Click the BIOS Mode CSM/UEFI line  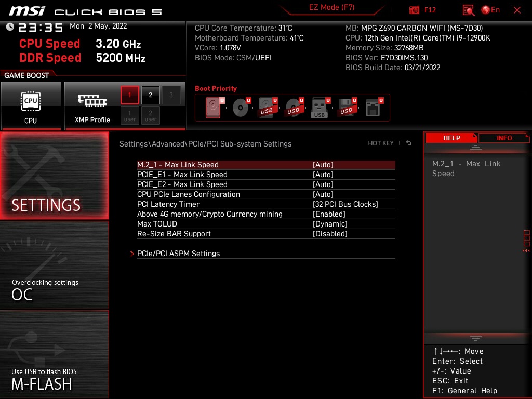(x=233, y=57)
